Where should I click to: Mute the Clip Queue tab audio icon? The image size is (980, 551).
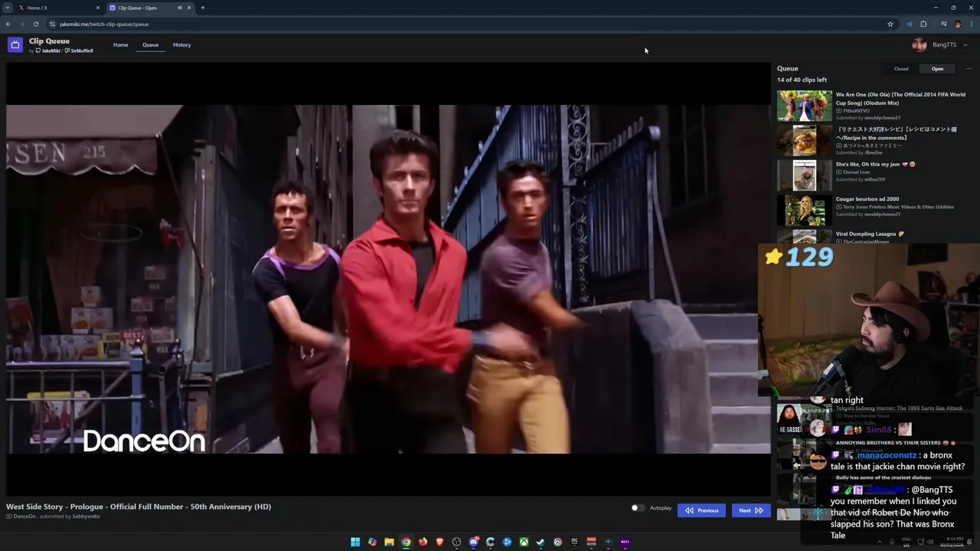tap(180, 8)
